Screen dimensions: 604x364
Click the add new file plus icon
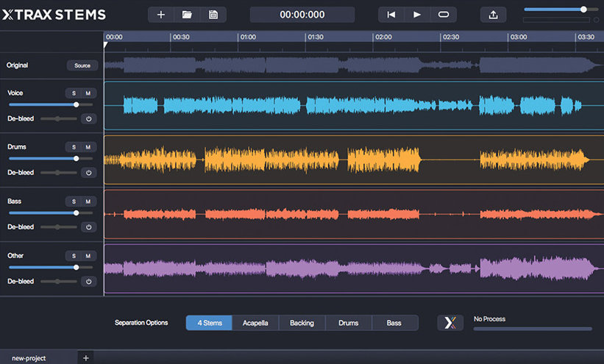[161, 15]
